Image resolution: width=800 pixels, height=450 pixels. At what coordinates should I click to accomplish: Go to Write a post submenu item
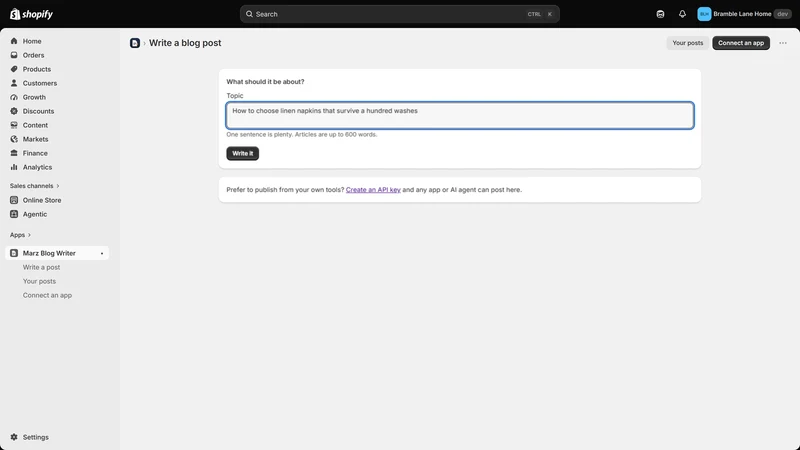click(x=41, y=267)
